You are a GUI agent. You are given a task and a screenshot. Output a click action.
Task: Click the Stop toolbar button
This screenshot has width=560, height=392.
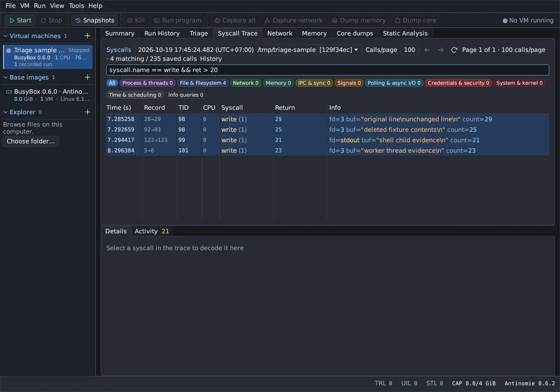click(52, 20)
